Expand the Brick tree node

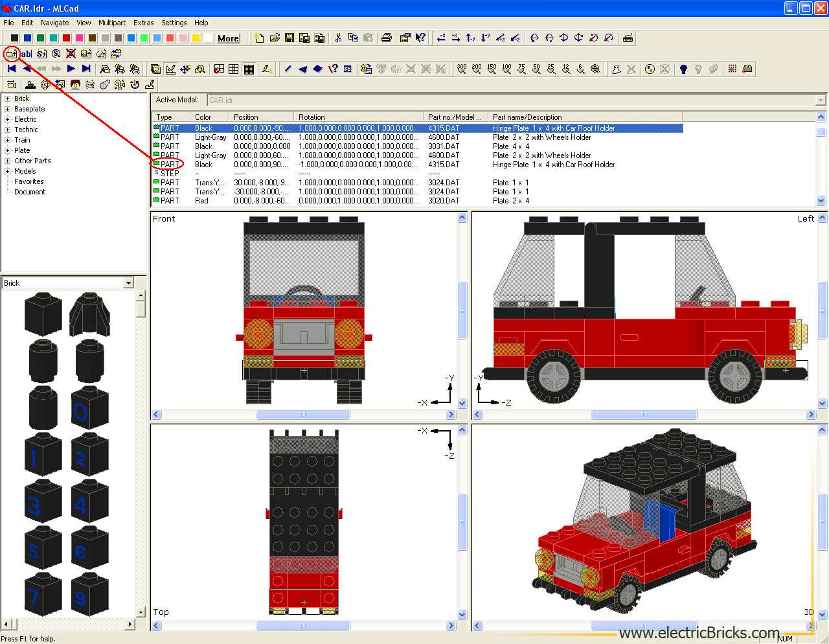pyautogui.click(x=8, y=99)
